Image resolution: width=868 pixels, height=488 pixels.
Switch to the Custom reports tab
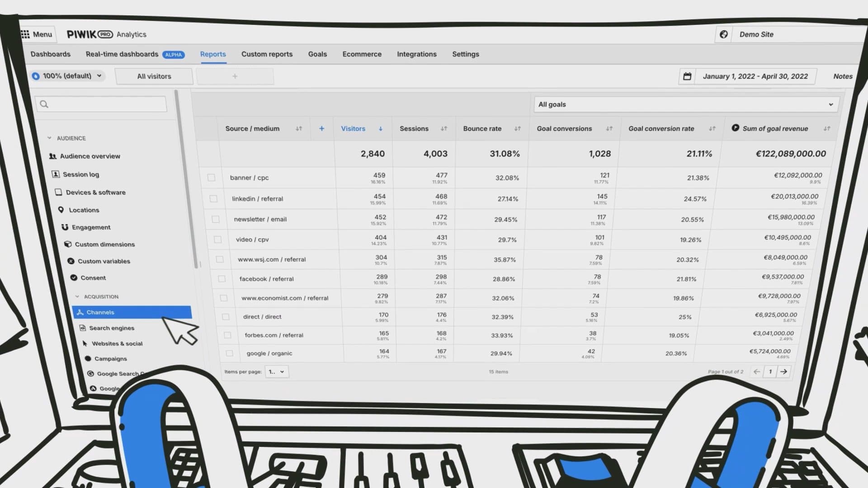pyautogui.click(x=267, y=54)
